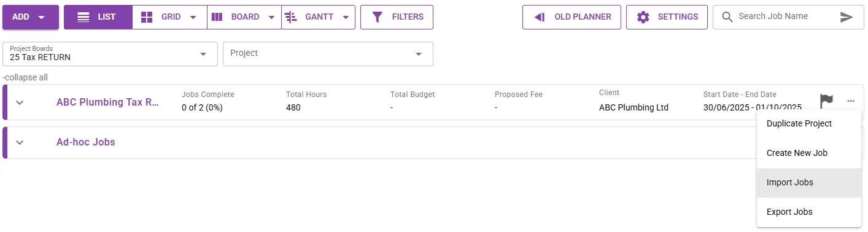This screenshot has height=232, width=868.
Task: Click the flag icon on ABC Plumbing project
Action: click(x=827, y=102)
